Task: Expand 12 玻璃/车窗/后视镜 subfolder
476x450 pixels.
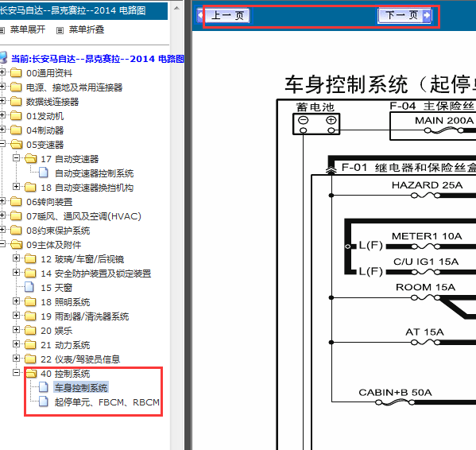Action: (x=17, y=258)
